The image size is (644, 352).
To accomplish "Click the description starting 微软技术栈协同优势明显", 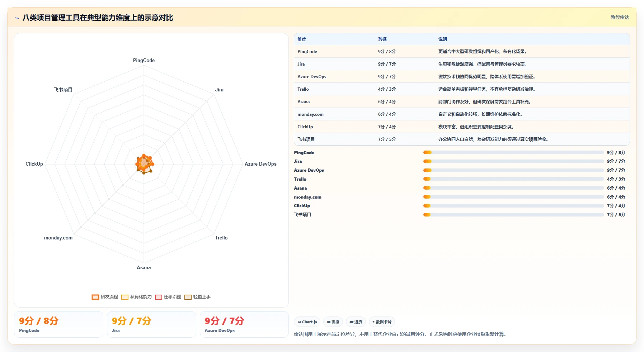I will point(487,77).
